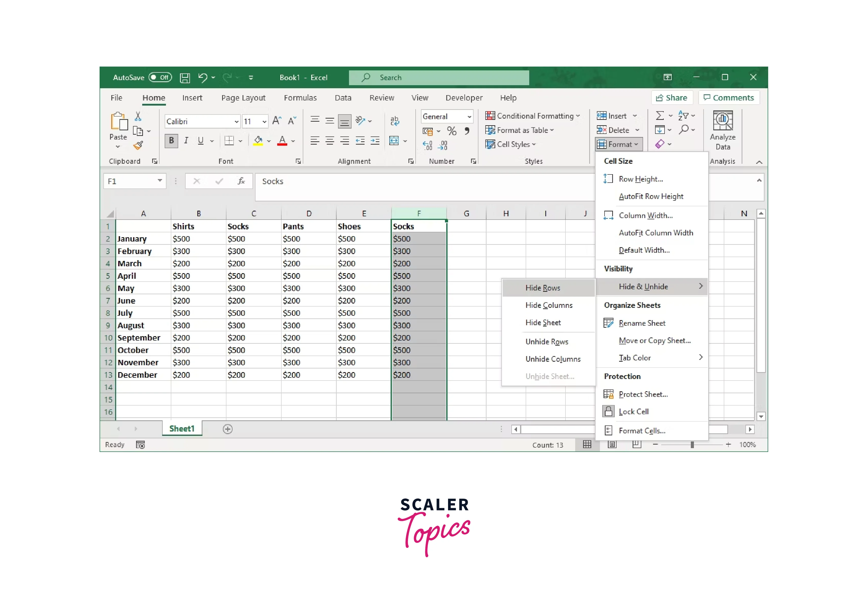
Task: Click the Wrap Text icon
Action: point(394,121)
